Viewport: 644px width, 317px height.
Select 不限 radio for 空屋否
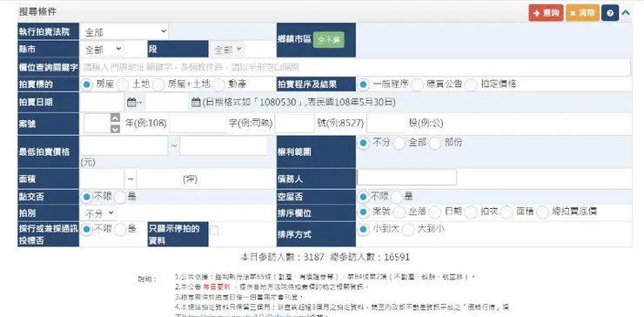[x=363, y=198]
